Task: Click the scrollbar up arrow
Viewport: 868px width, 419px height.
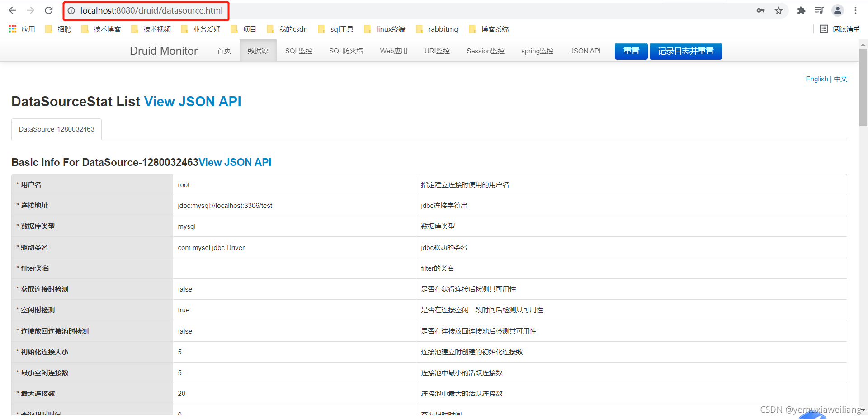Action: tap(863, 44)
